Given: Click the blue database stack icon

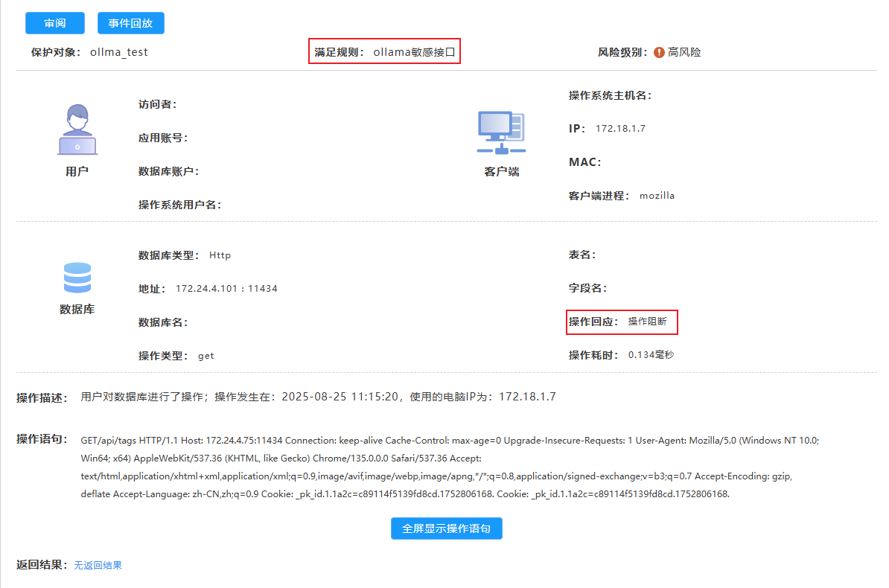Looking at the screenshot, I should pyautogui.click(x=77, y=278).
